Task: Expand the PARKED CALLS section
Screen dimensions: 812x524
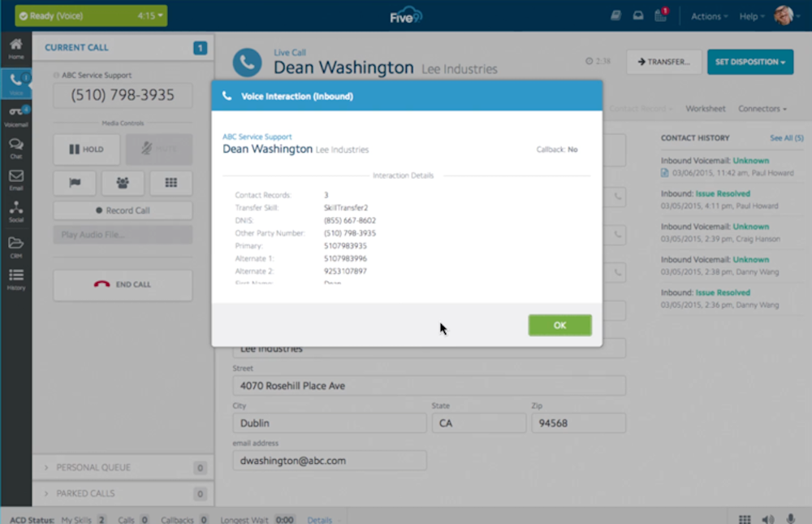Action: pyautogui.click(x=123, y=493)
